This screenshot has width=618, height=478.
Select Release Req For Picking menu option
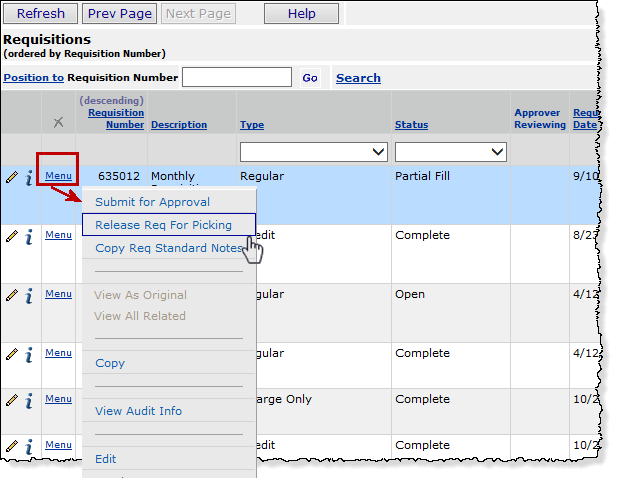click(x=163, y=225)
